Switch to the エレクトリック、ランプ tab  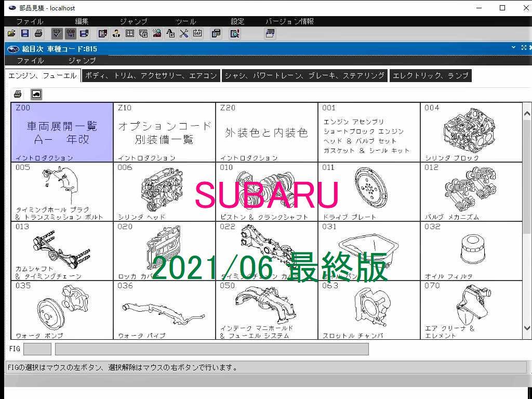[430, 75]
